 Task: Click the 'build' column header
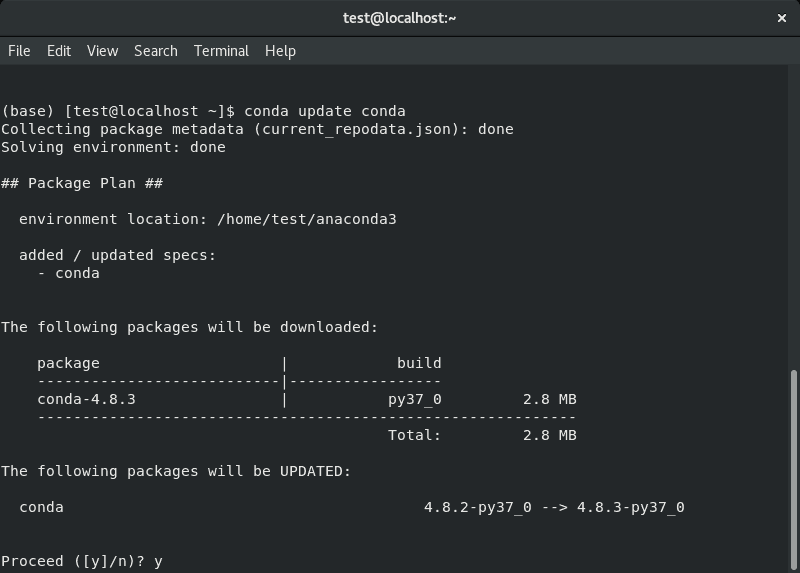coord(419,363)
